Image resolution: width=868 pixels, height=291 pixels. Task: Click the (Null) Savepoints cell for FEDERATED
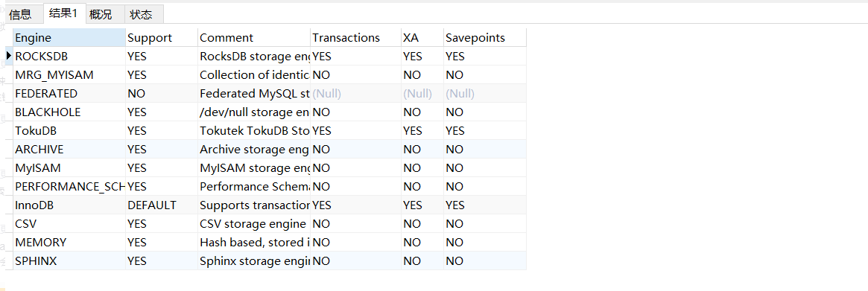485,94
